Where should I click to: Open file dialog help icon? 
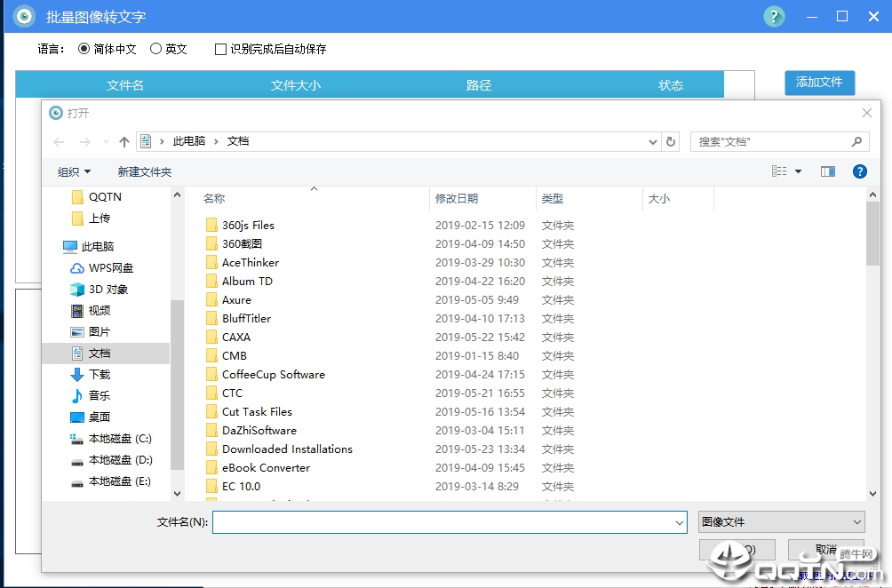[860, 171]
